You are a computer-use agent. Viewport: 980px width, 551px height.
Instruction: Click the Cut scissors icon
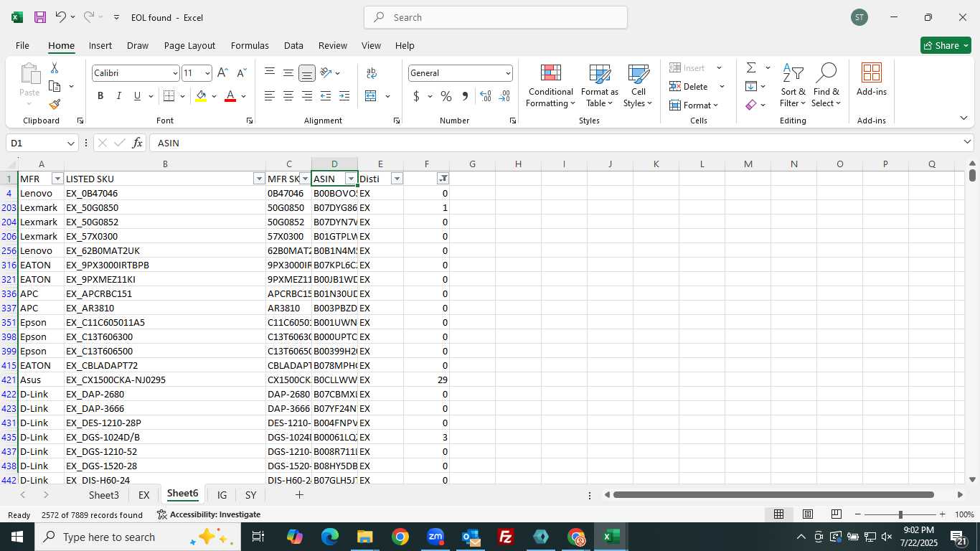tap(55, 68)
